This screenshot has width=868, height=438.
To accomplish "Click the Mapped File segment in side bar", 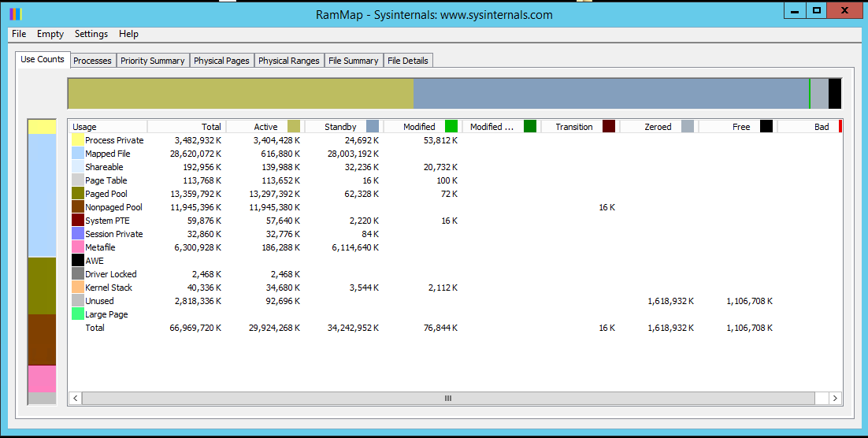I will pos(42,195).
